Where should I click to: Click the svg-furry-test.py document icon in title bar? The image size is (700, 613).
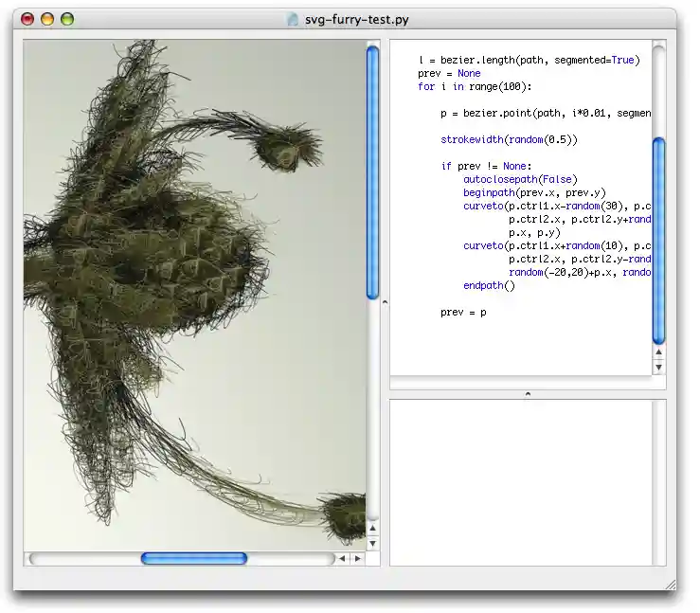[x=293, y=19]
